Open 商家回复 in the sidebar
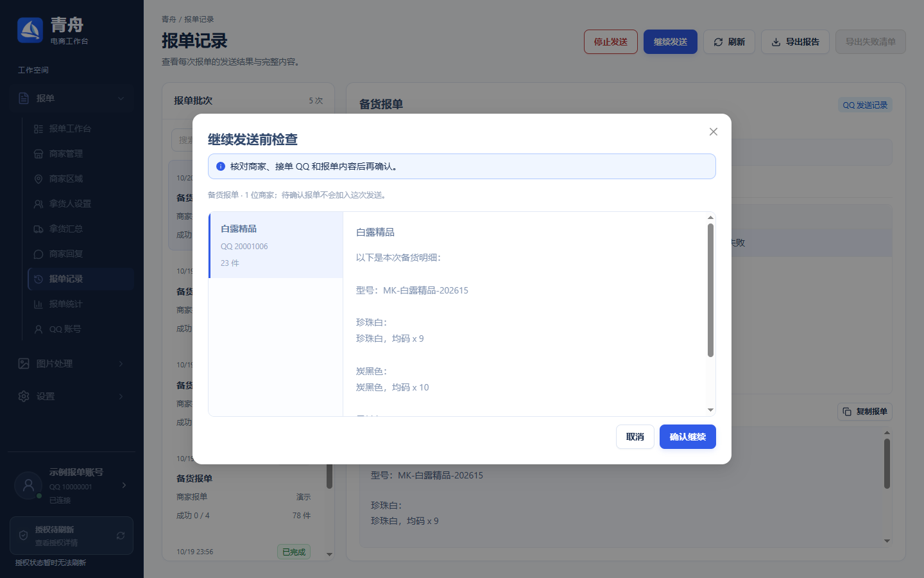Image resolution: width=924 pixels, height=578 pixels. point(81,254)
